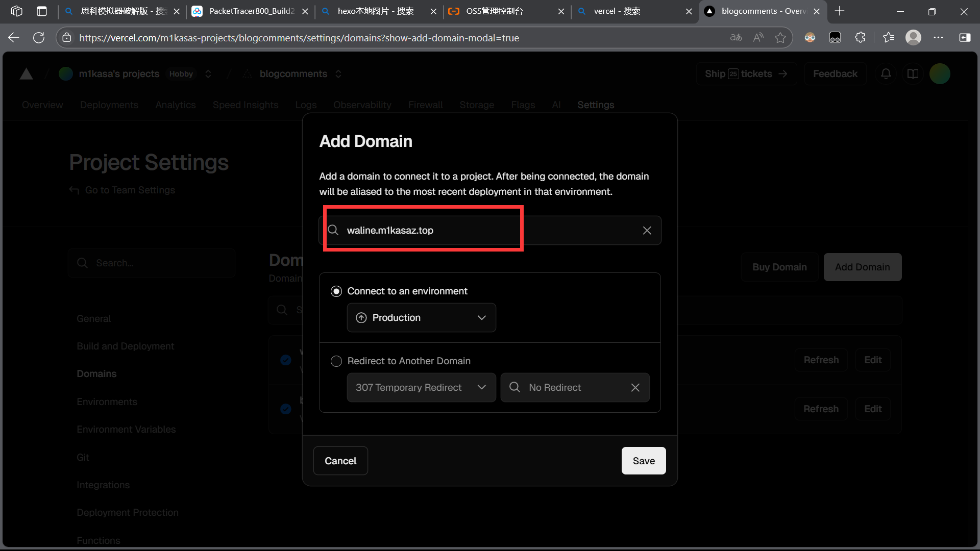Cancel the Add Domain dialog
Viewport: 980px width, 551px height.
click(340, 461)
